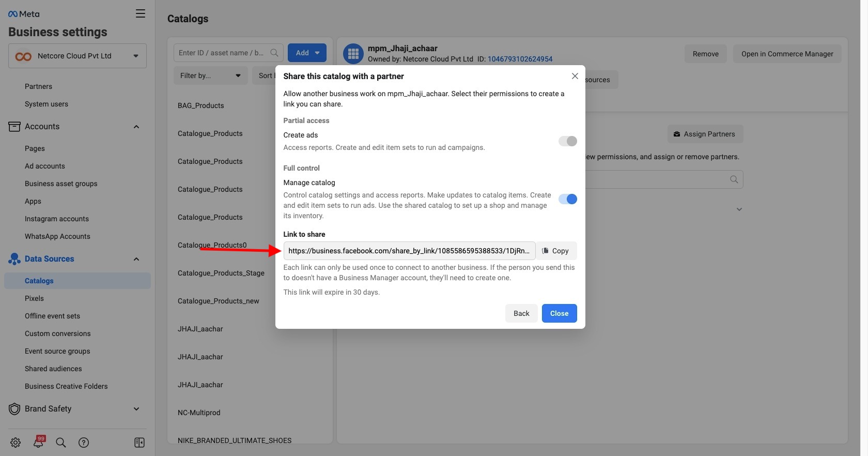
Task: Click the sidebar collapse panel icon
Action: [139, 443]
